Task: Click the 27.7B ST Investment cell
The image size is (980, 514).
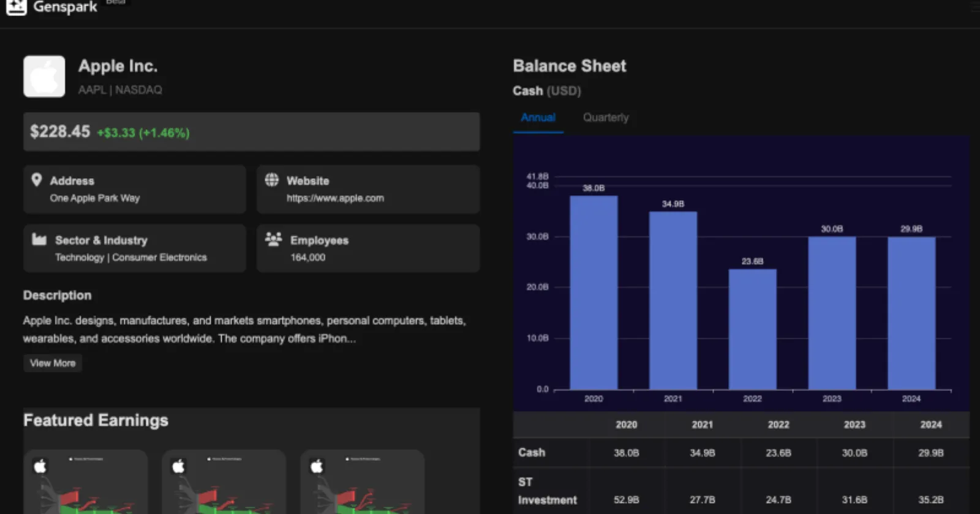Action: click(x=702, y=500)
